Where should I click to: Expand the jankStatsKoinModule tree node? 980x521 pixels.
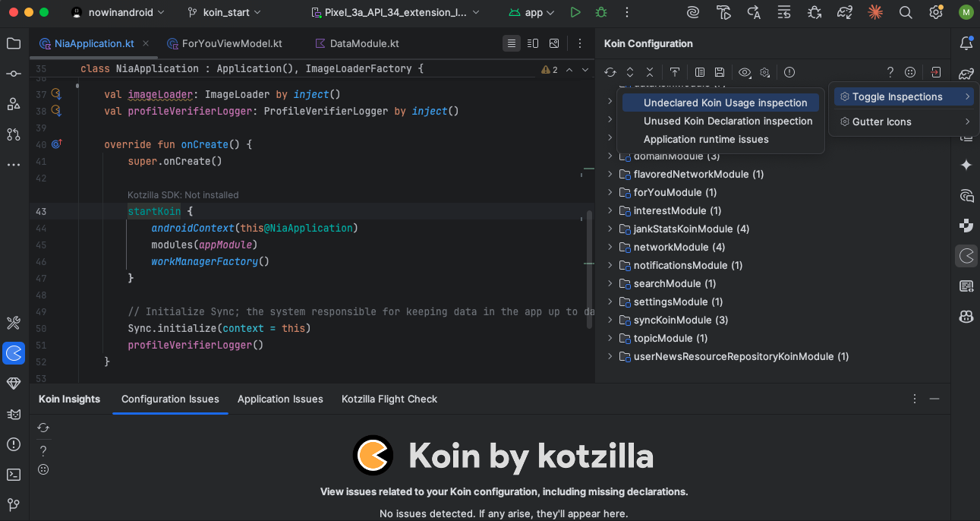pos(610,229)
